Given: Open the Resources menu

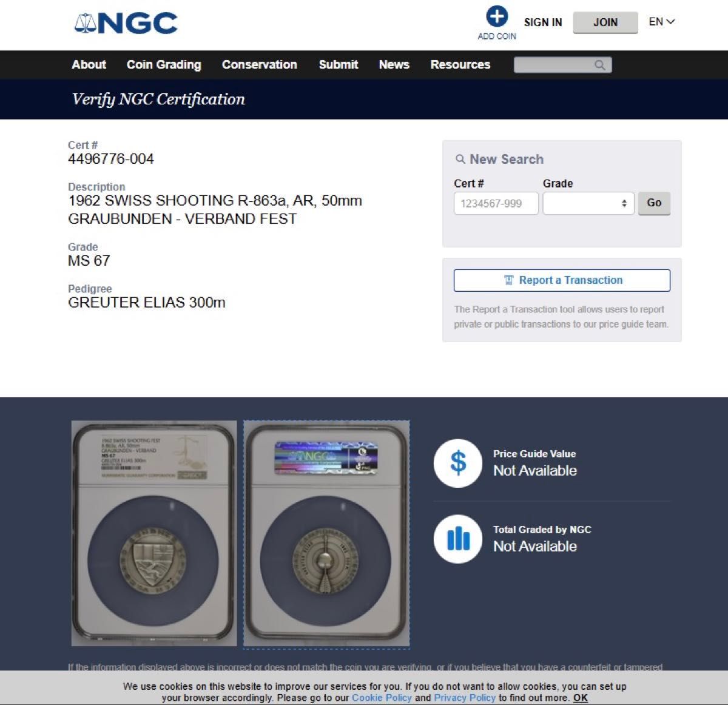Looking at the screenshot, I should tap(460, 64).
